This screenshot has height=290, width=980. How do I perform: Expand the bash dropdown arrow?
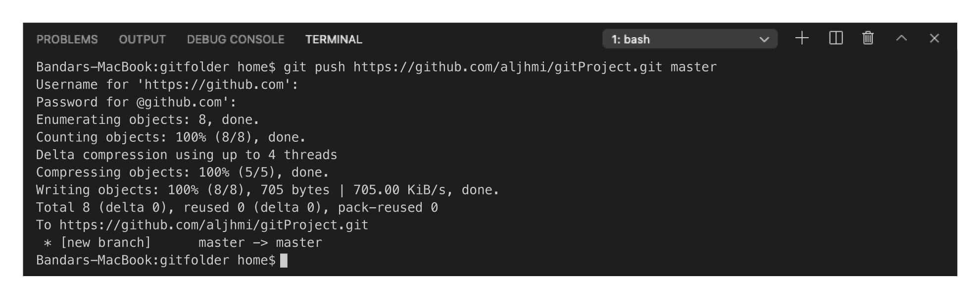764,39
